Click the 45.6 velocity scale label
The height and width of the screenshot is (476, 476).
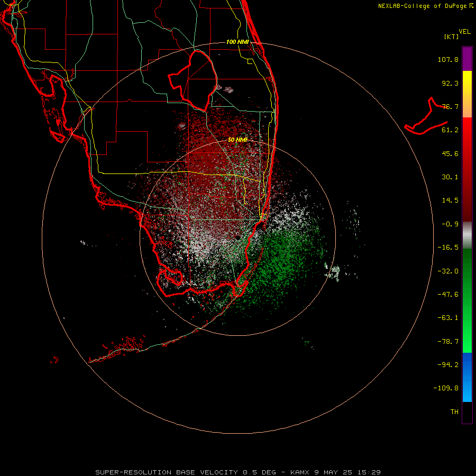(x=450, y=153)
